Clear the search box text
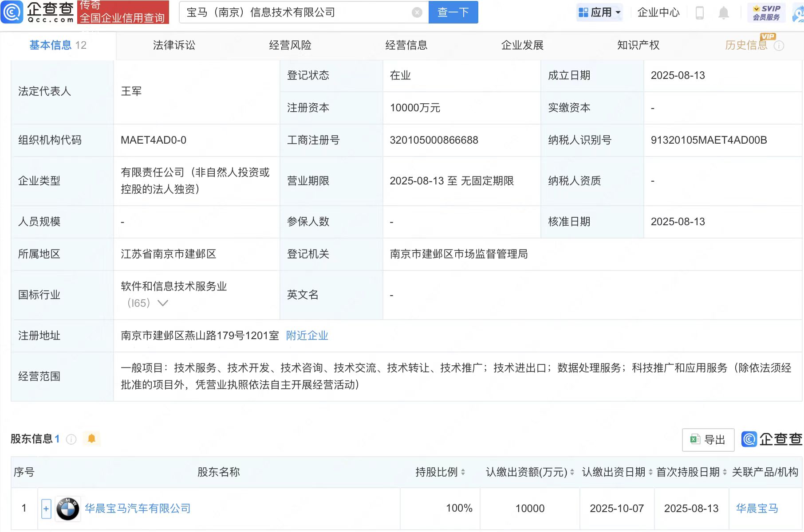 pyautogui.click(x=417, y=12)
